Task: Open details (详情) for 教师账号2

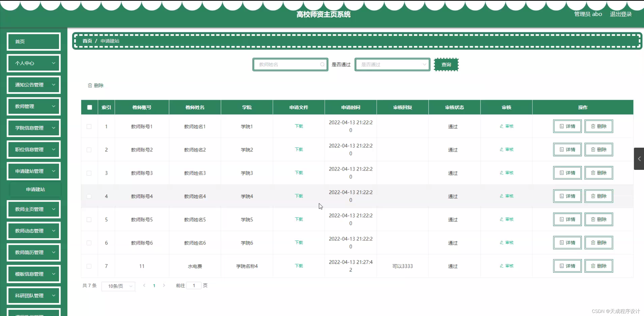Action: pos(567,149)
